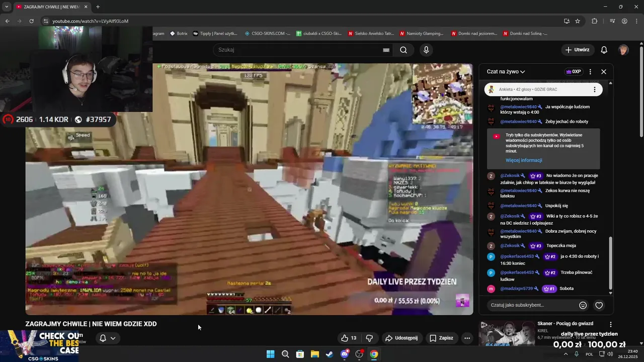Click the install app icon in address bar
The height and width of the screenshot is (362, 644).
[567, 21]
